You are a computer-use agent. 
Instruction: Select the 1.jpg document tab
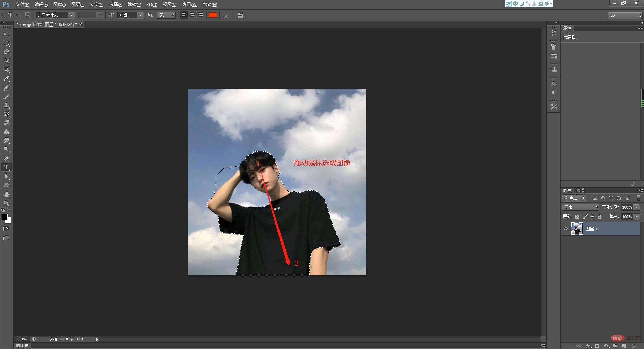click(x=47, y=24)
